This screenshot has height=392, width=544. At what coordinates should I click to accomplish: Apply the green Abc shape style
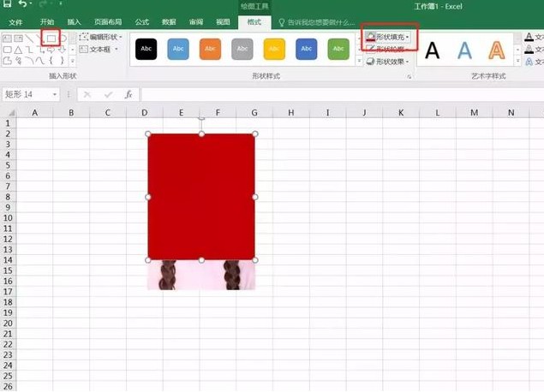[x=338, y=49]
